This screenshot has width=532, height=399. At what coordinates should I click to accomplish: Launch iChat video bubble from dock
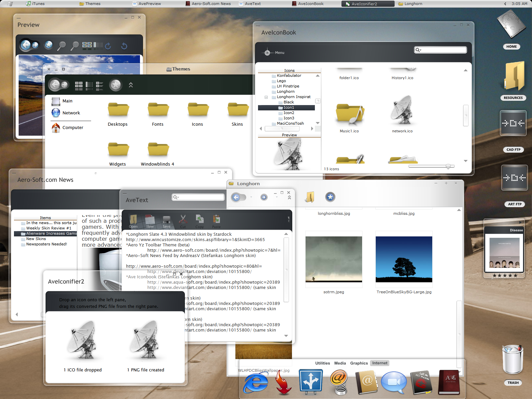[x=394, y=382]
